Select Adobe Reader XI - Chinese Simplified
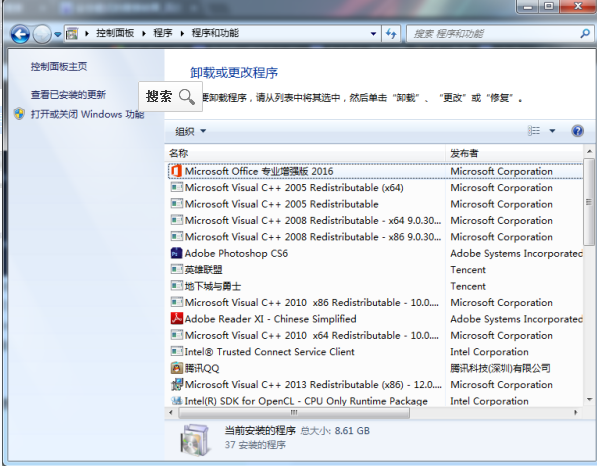The height and width of the screenshot is (466, 597). [375, 319]
